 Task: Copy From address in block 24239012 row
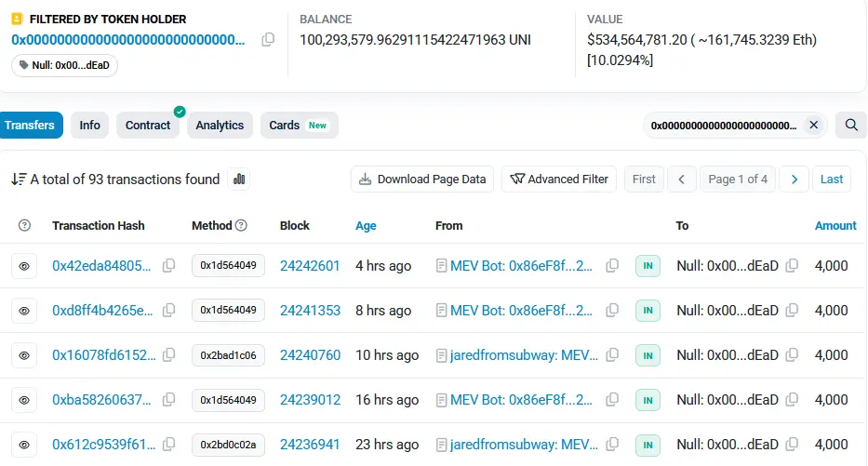coord(612,400)
